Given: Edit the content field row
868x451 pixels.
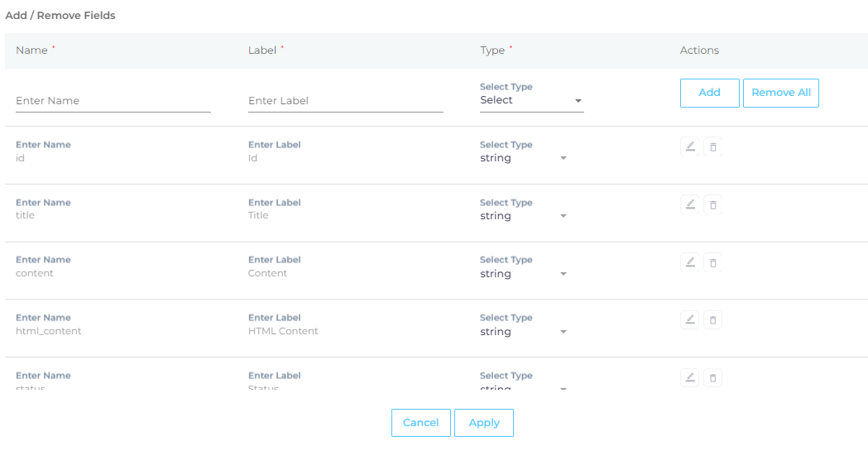Looking at the screenshot, I should (690, 262).
